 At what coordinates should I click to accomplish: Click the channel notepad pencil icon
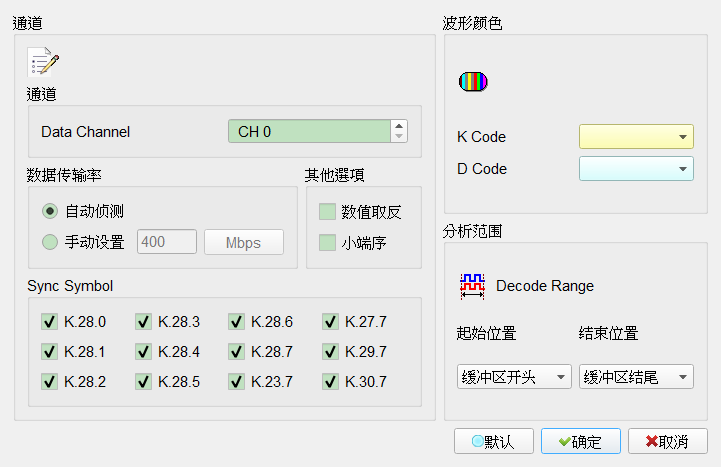[x=43, y=61]
